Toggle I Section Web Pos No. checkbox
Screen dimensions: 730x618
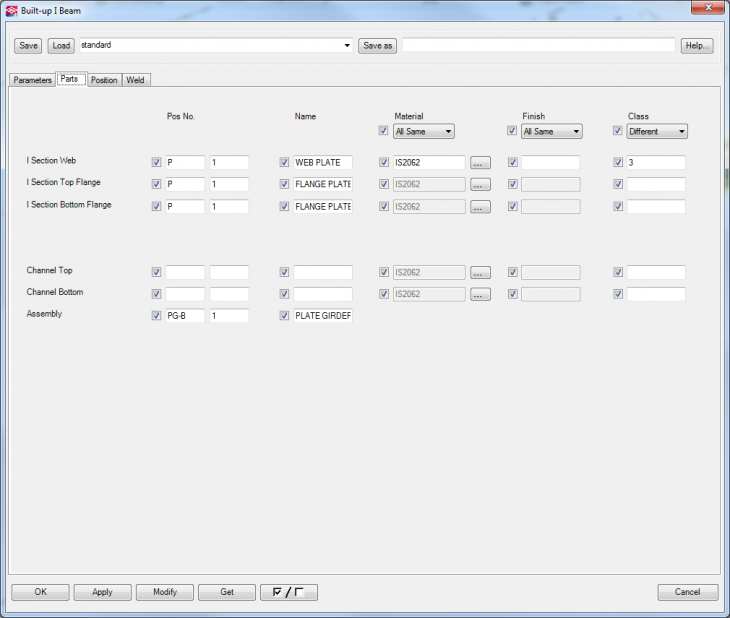tap(156, 162)
